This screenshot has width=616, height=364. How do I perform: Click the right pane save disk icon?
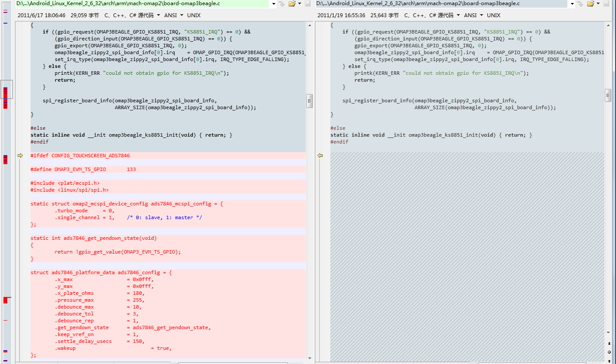point(606,4)
